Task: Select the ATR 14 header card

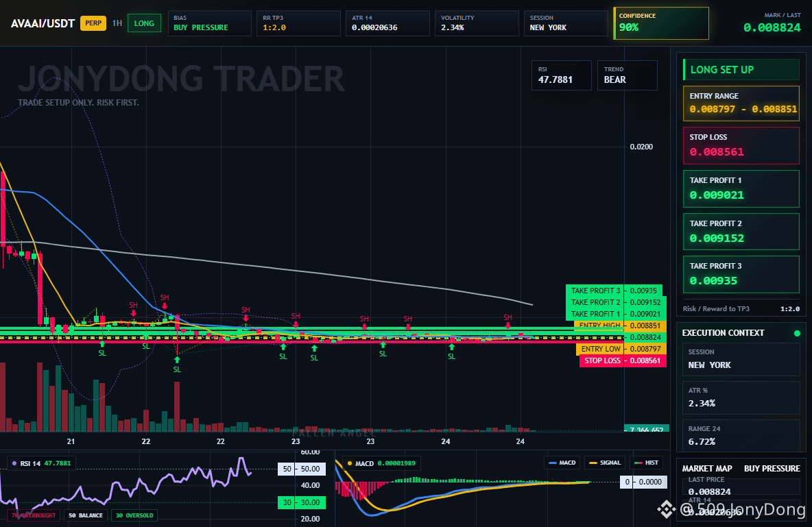Action: click(388, 23)
